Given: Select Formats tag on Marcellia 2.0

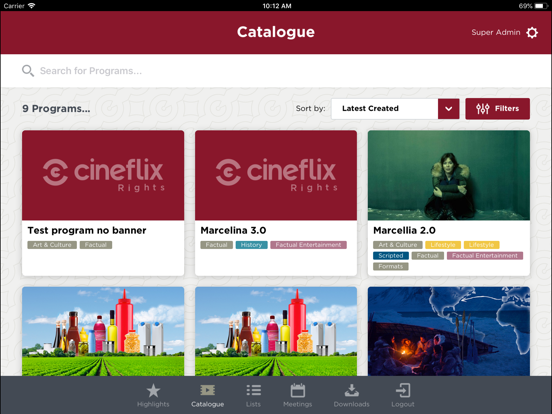Looking at the screenshot, I should tap(391, 266).
